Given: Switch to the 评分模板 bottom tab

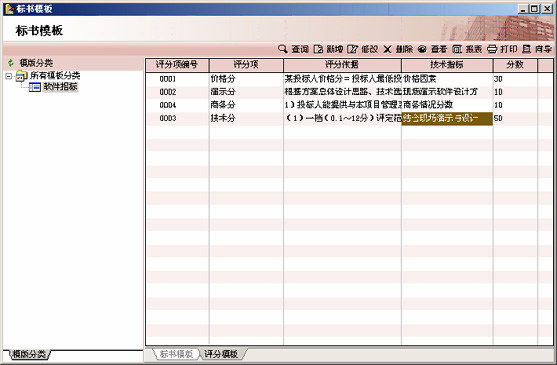Looking at the screenshot, I should [x=221, y=354].
